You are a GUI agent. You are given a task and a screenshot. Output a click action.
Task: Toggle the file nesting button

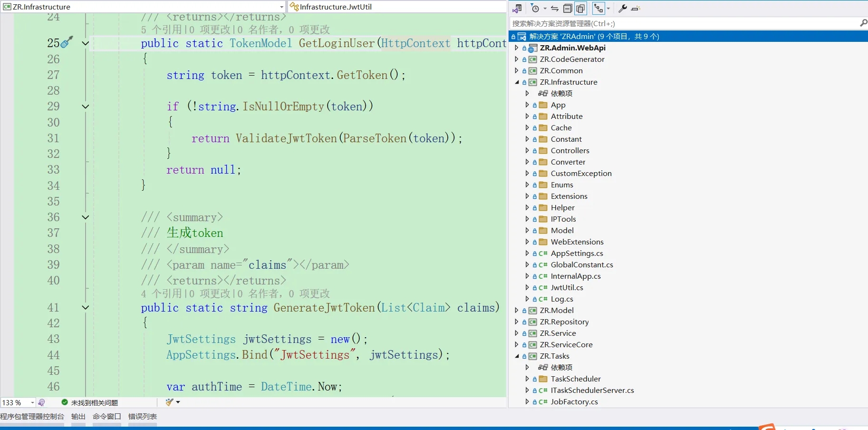click(598, 8)
